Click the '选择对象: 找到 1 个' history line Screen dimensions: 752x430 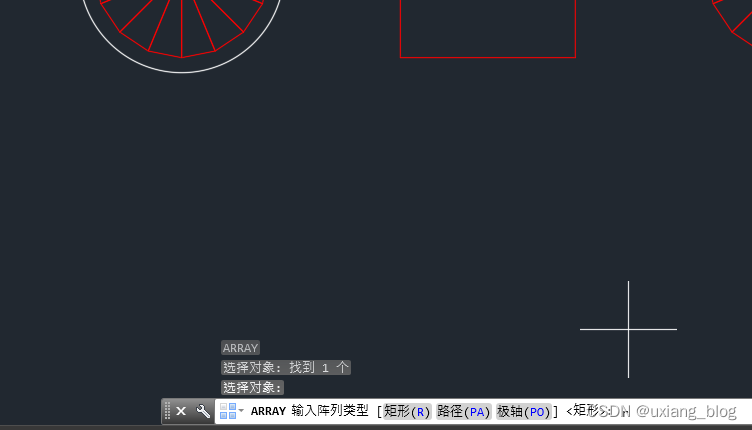[286, 367]
